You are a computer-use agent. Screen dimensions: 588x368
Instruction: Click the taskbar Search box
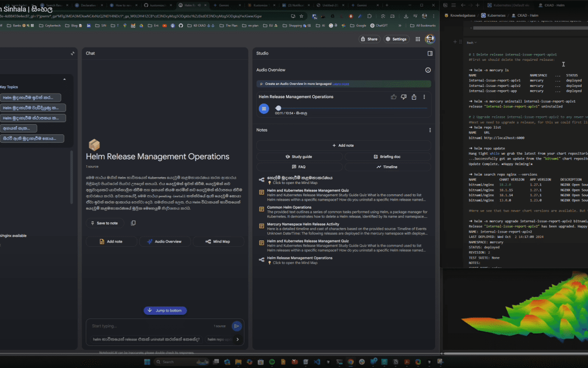tap(182, 362)
